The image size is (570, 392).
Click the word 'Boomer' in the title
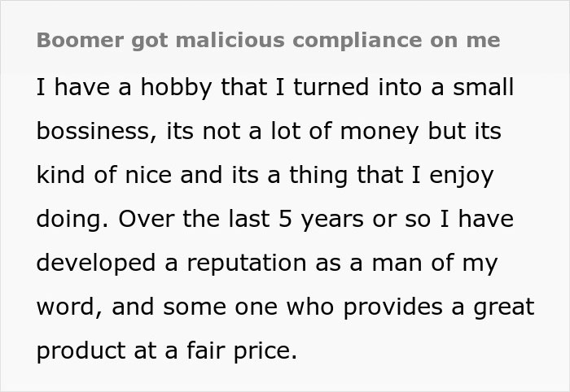click(x=80, y=41)
